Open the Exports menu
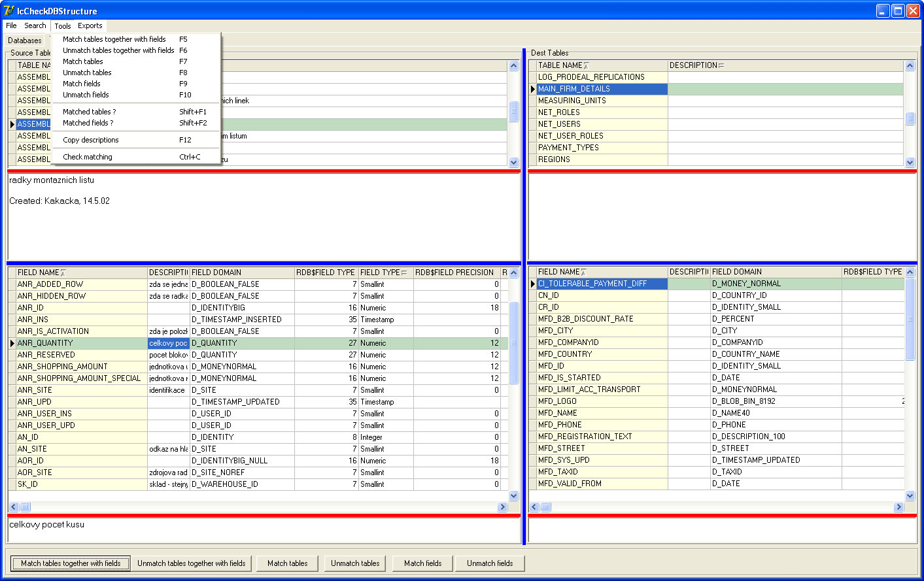 click(90, 26)
